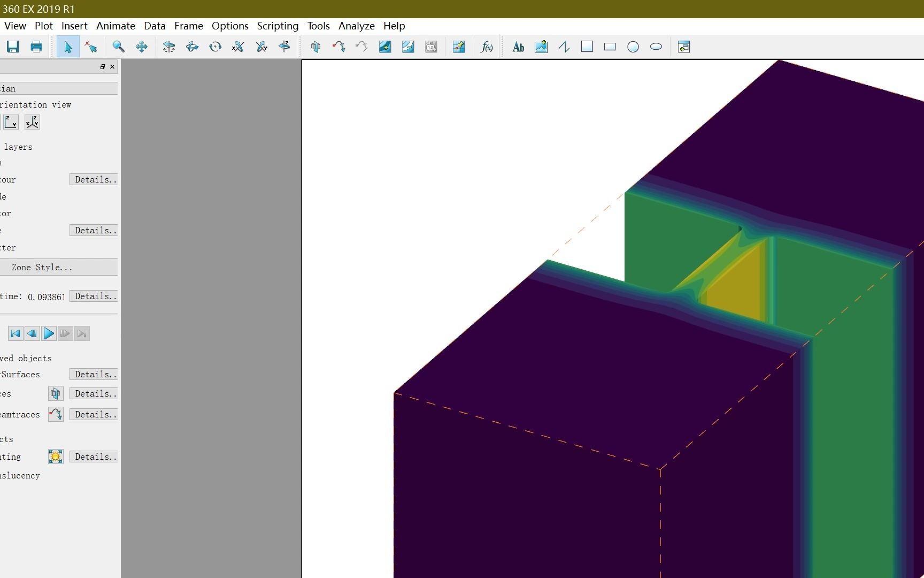Click the add contour level tool
The width and height of the screenshot is (924, 578).
tap(384, 47)
